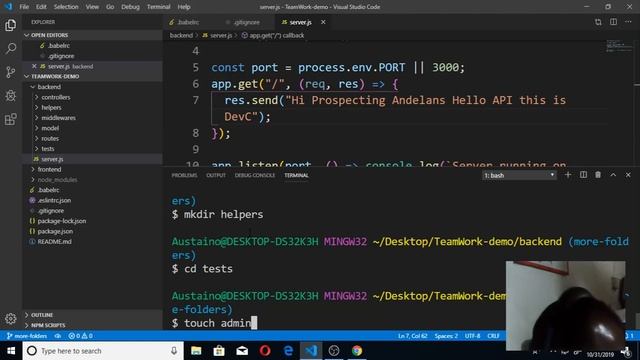The width and height of the screenshot is (640, 360).
Task: Switch to the Problems panel tab
Action: [184, 175]
